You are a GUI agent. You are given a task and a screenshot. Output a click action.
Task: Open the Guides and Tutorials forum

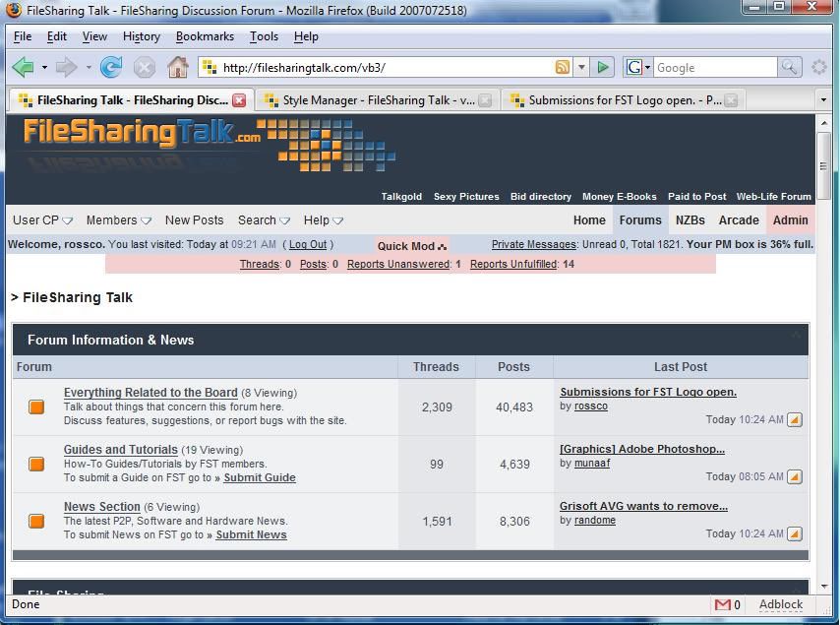pos(121,449)
